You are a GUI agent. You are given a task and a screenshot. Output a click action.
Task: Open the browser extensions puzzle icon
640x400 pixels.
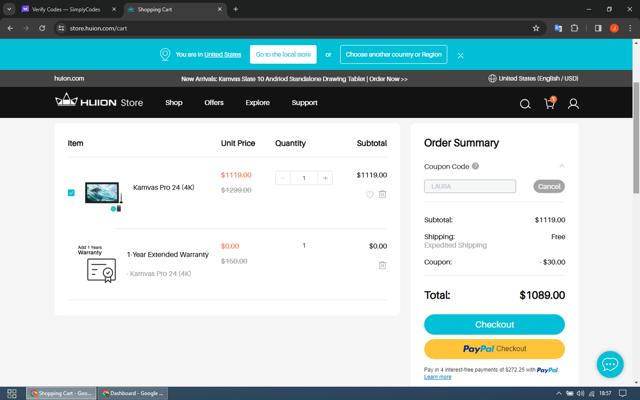point(574,28)
